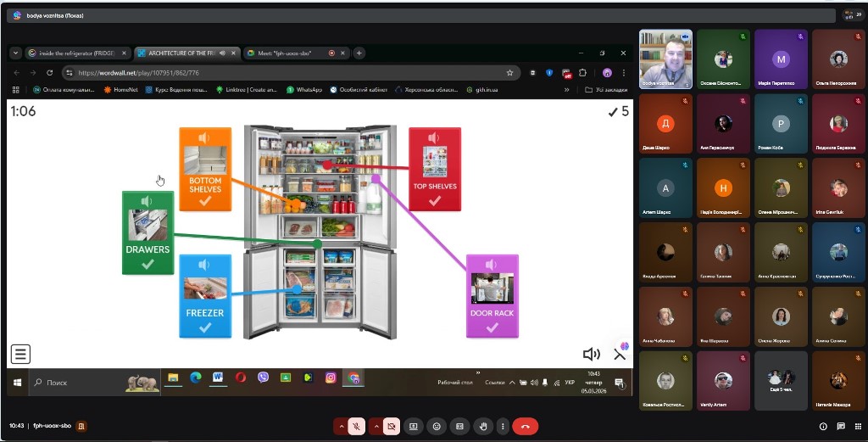
Task: Click the raise hand button in Meet
Action: pos(482,427)
